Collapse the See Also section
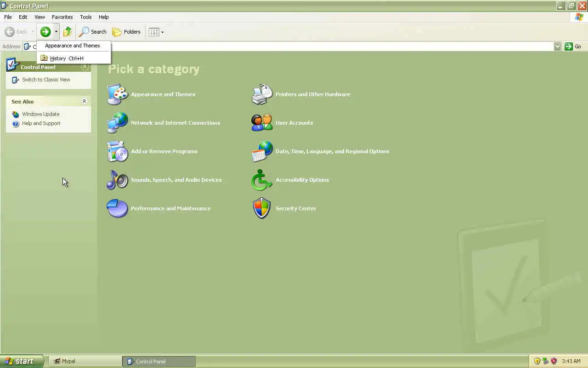Image resolution: width=588 pixels, height=368 pixels. (x=84, y=101)
